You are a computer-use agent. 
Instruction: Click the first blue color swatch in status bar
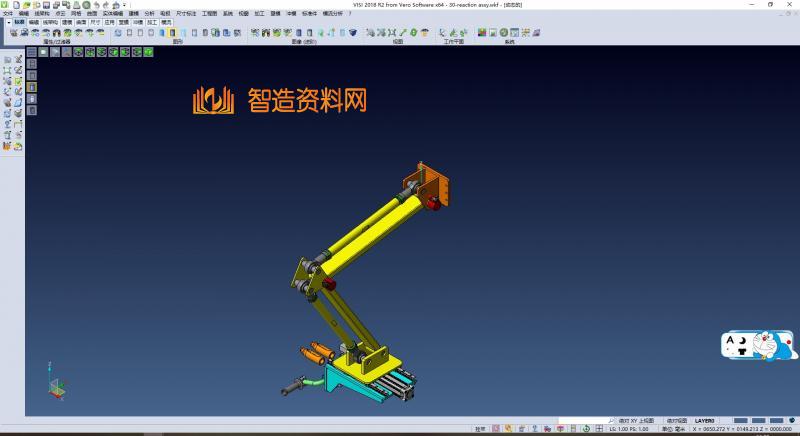(740, 421)
